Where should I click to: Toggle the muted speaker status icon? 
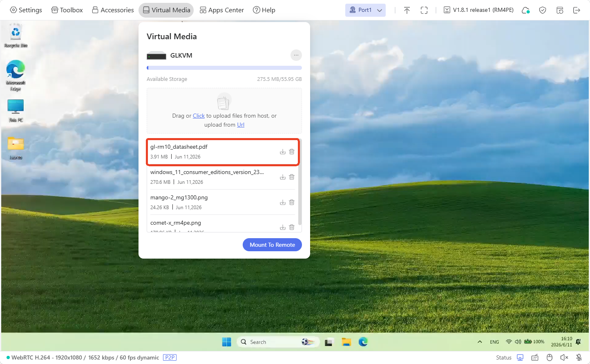click(x=564, y=357)
